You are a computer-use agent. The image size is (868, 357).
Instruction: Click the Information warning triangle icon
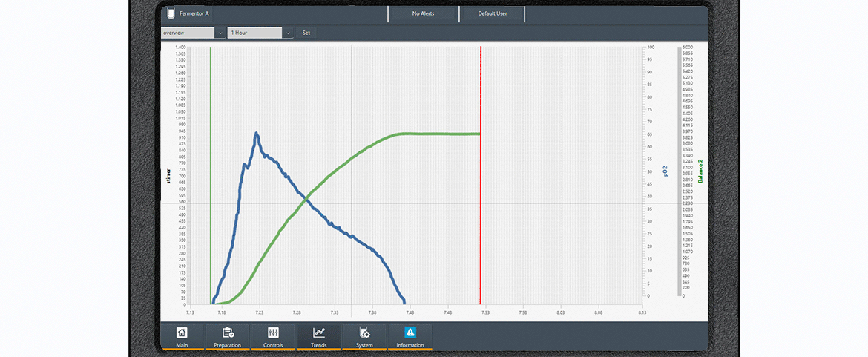coord(410,333)
